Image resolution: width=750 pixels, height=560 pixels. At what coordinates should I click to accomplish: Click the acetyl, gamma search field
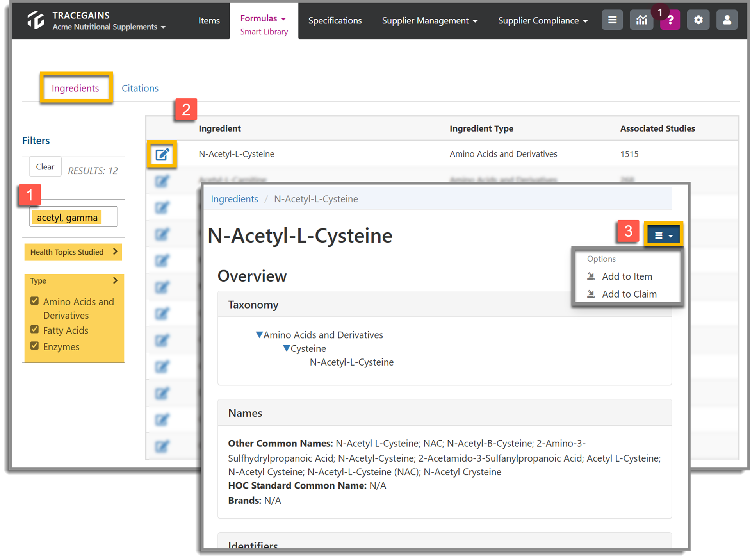(x=73, y=217)
